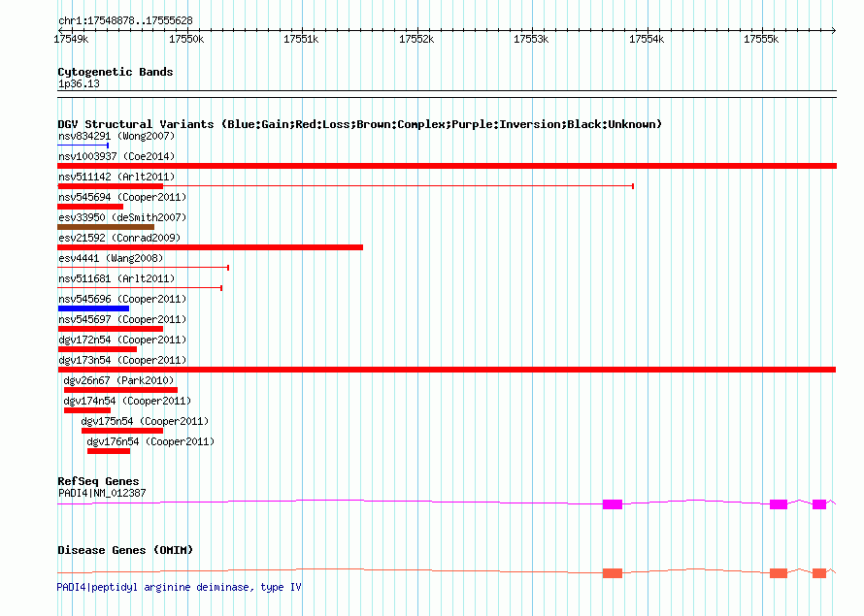Click the DGV Structural Variants track title
The height and width of the screenshot is (616, 864).
[359, 124]
